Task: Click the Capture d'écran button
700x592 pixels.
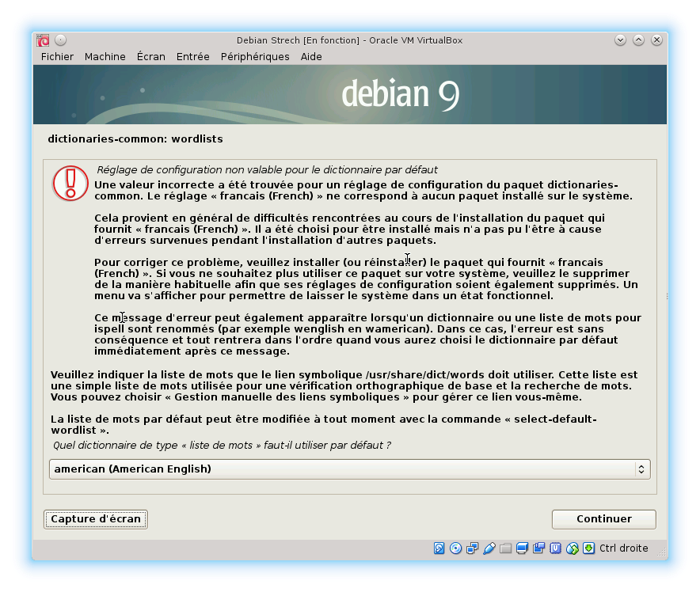Action: click(x=96, y=519)
